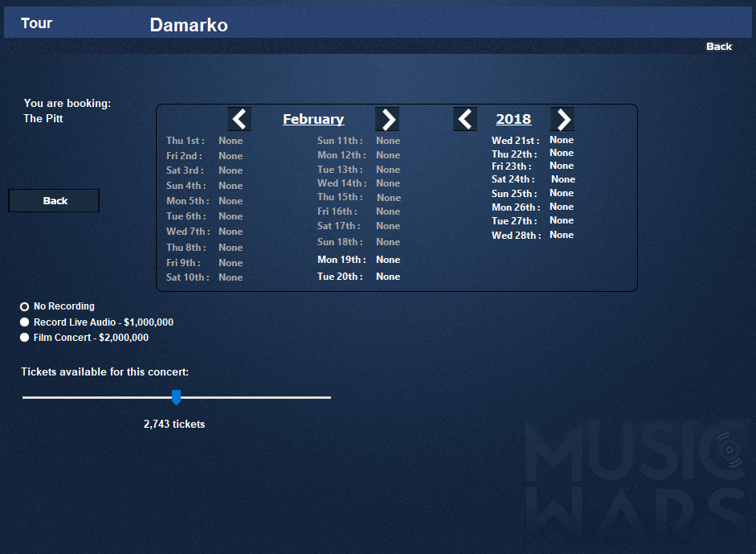Open the February month header
756x554 pixels.
(x=313, y=118)
